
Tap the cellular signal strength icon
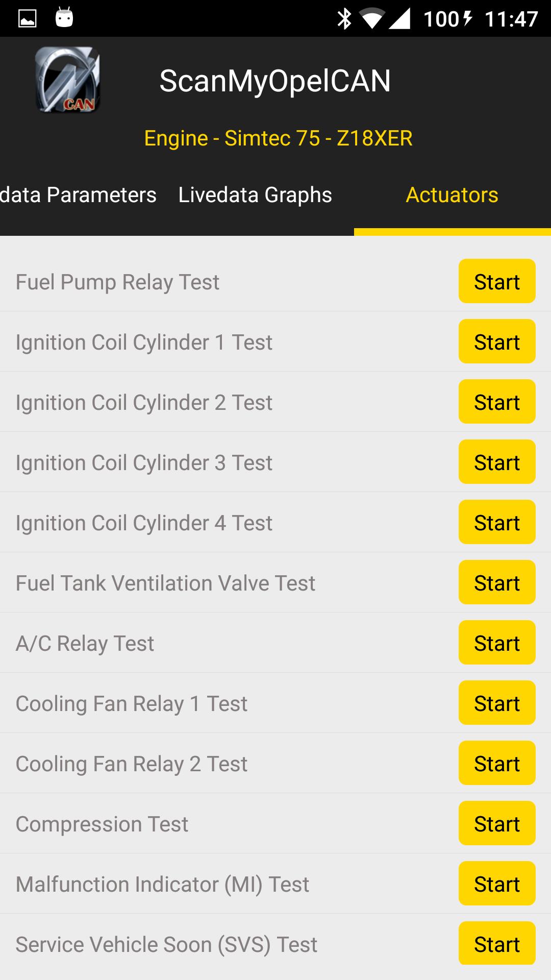coord(399,19)
